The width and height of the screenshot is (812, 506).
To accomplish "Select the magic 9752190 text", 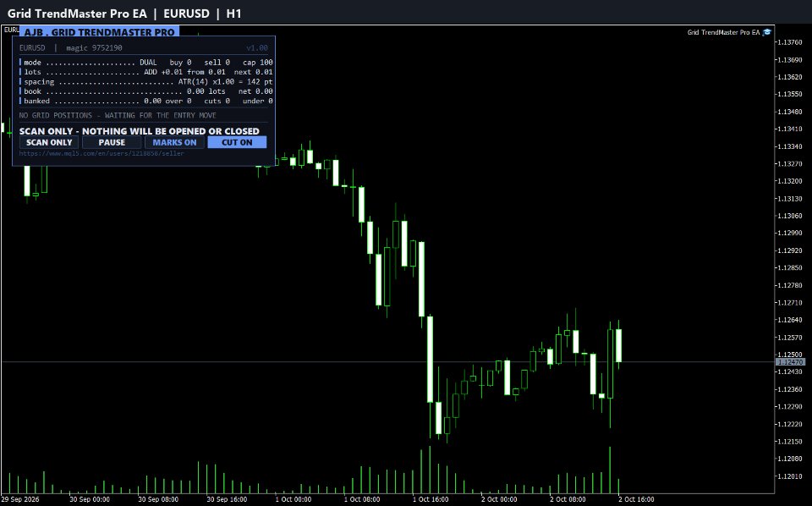I will [x=94, y=47].
